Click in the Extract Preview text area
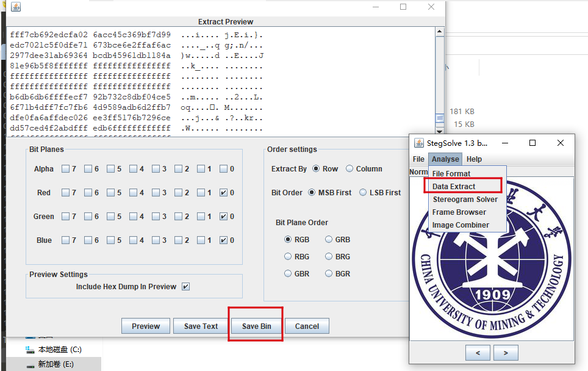Screen dimensions: 588x371 tap(221, 81)
